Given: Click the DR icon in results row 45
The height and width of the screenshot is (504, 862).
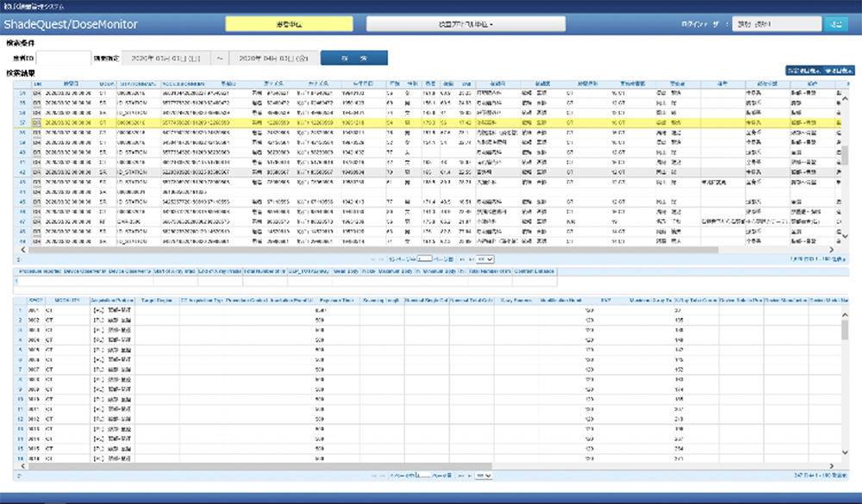Looking at the screenshot, I should click(37, 202).
